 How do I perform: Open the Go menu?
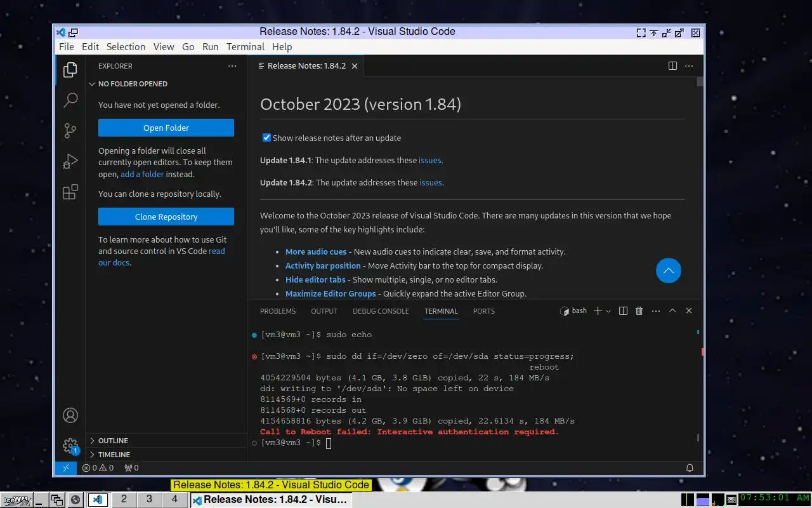coord(188,47)
